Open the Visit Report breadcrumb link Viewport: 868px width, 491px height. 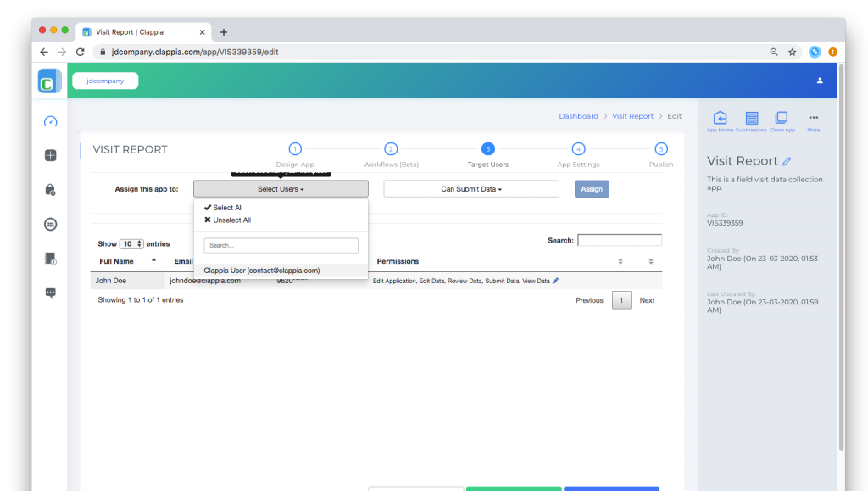click(x=632, y=116)
